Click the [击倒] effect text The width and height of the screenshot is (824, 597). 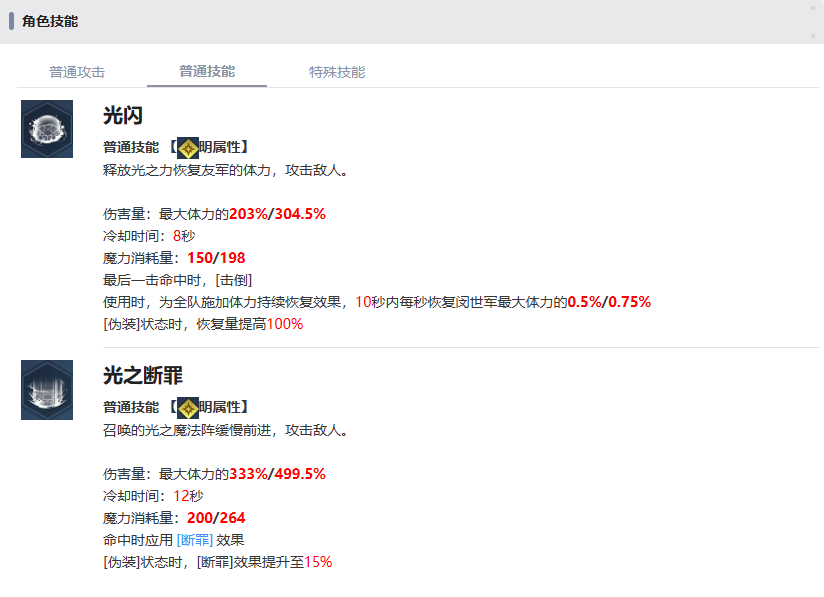[x=249, y=280]
